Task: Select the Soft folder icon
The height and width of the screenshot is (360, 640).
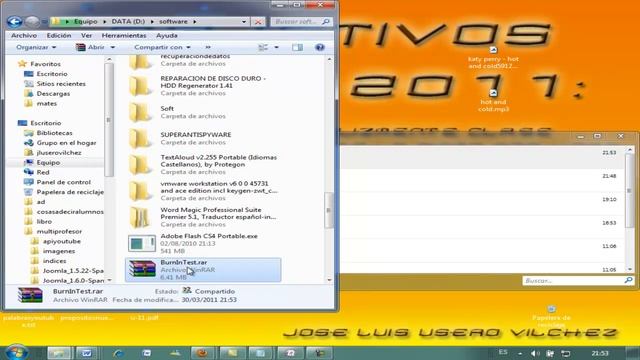Action: [140, 113]
